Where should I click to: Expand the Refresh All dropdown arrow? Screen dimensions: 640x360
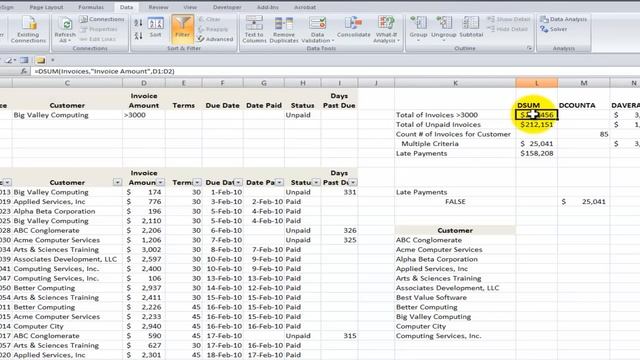point(69,41)
